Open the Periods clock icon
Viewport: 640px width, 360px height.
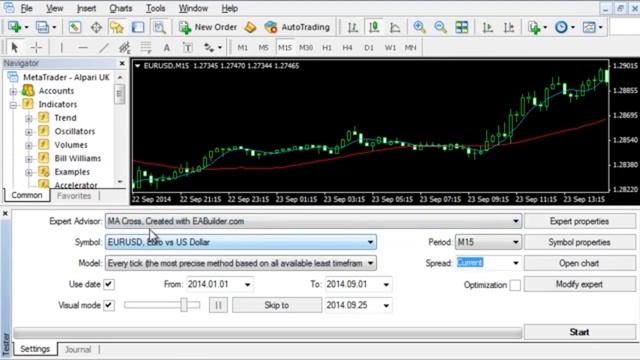[x=561, y=27]
